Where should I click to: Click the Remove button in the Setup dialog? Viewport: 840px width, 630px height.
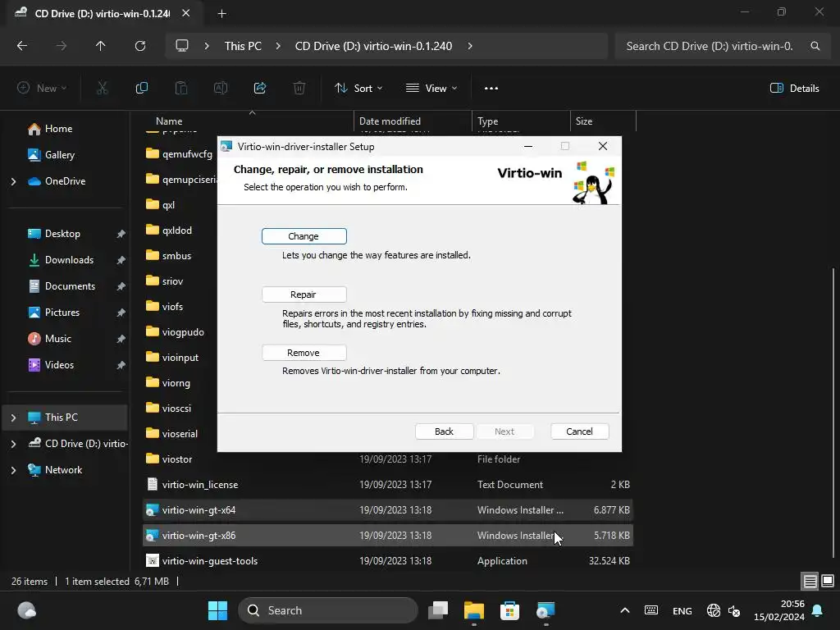coord(304,353)
